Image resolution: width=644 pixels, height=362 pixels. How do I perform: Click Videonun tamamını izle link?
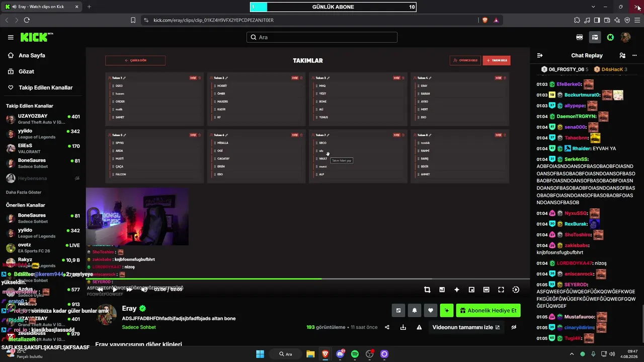click(x=466, y=327)
